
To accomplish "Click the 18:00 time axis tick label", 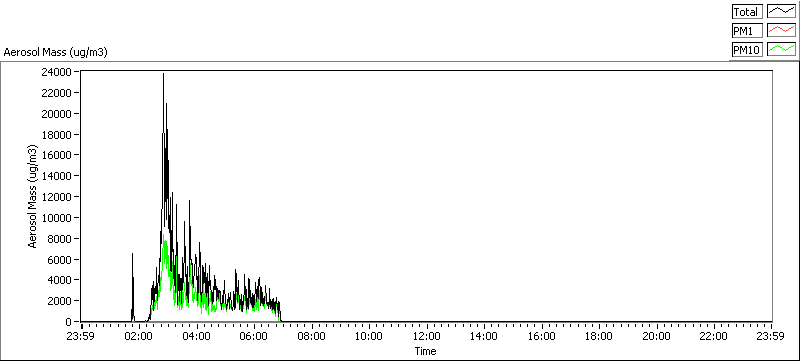I will point(598,337).
